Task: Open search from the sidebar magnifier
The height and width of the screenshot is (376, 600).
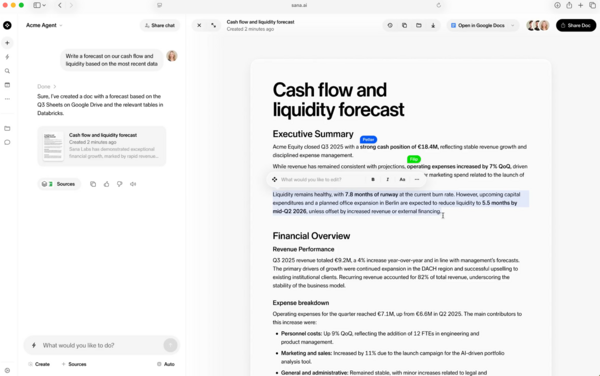Action: point(7,71)
